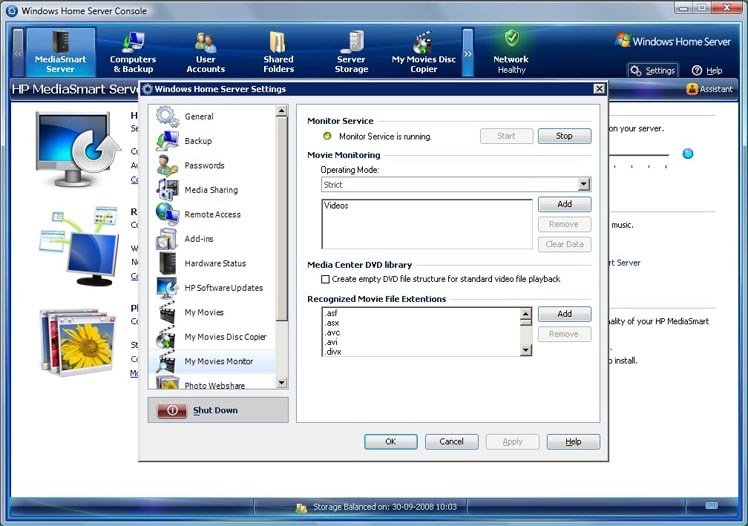Screen dimensions: 748x526
Task: Click Add button beside Videos folder list
Action: click(564, 204)
